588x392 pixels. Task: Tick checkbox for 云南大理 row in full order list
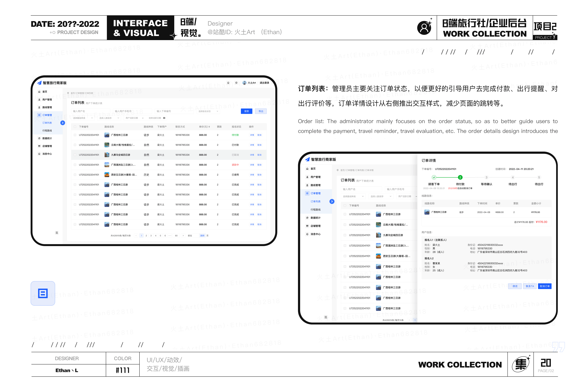(75, 145)
